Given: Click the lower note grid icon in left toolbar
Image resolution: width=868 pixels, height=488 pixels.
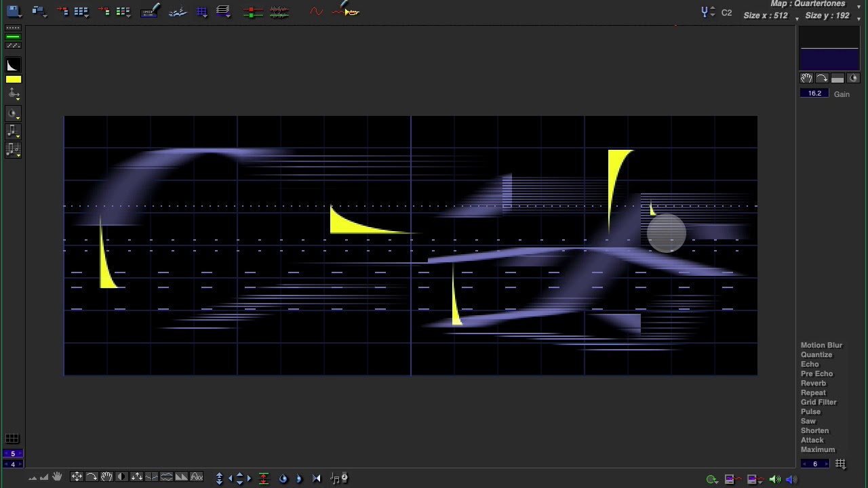Looking at the screenshot, I should [x=13, y=150].
